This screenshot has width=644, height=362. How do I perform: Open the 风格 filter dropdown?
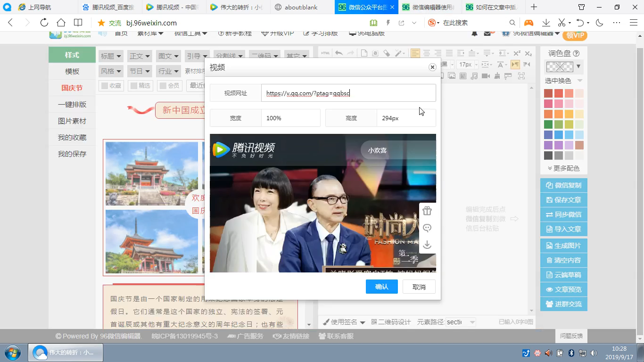pyautogui.click(x=111, y=71)
